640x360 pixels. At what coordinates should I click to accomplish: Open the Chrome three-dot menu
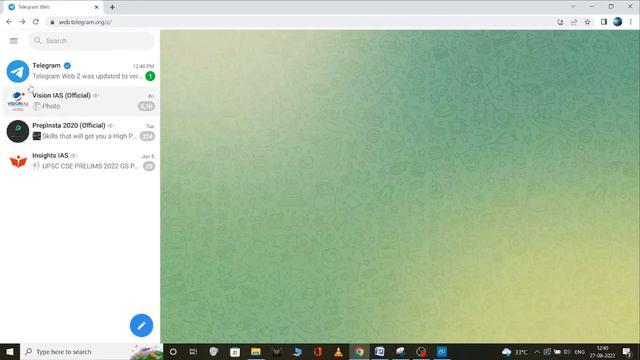pos(631,22)
